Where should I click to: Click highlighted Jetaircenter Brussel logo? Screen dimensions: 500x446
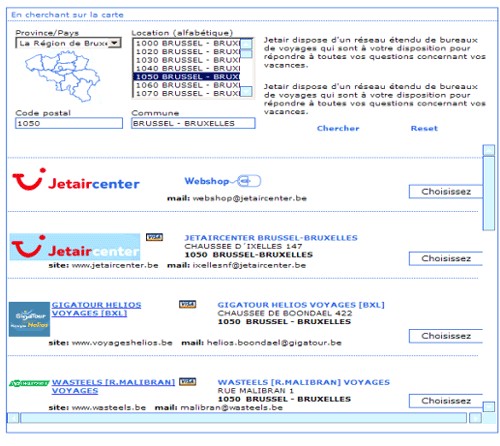[75, 247]
